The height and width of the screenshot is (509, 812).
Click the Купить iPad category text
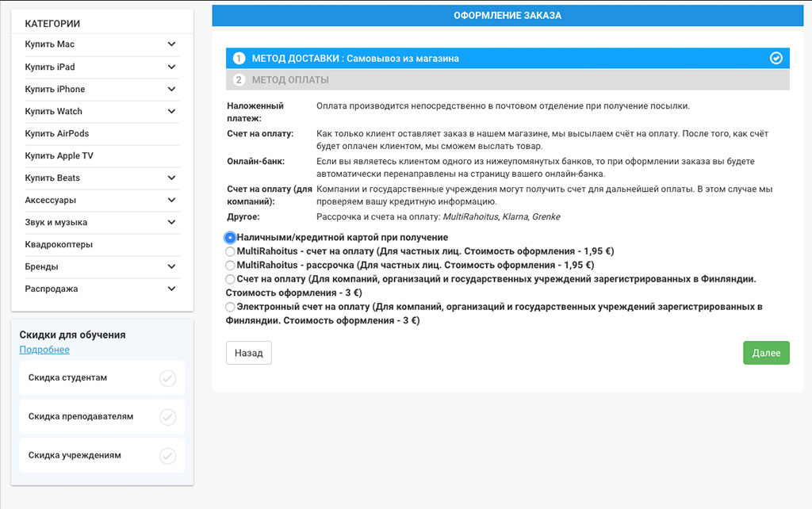point(50,67)
